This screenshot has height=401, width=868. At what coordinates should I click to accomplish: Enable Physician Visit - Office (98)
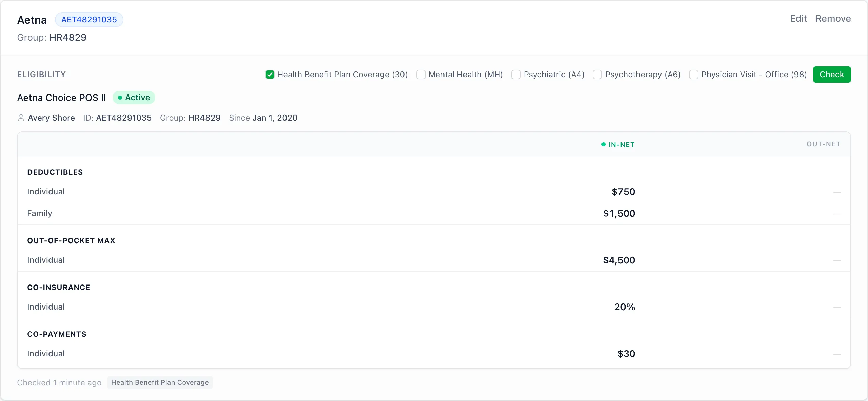(x=694, y=75)
